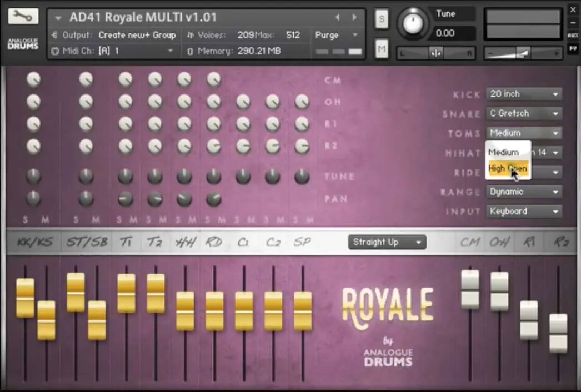Mute the instrument with header M button
Viewport: 581px width, 392px height.
(382, 49)
